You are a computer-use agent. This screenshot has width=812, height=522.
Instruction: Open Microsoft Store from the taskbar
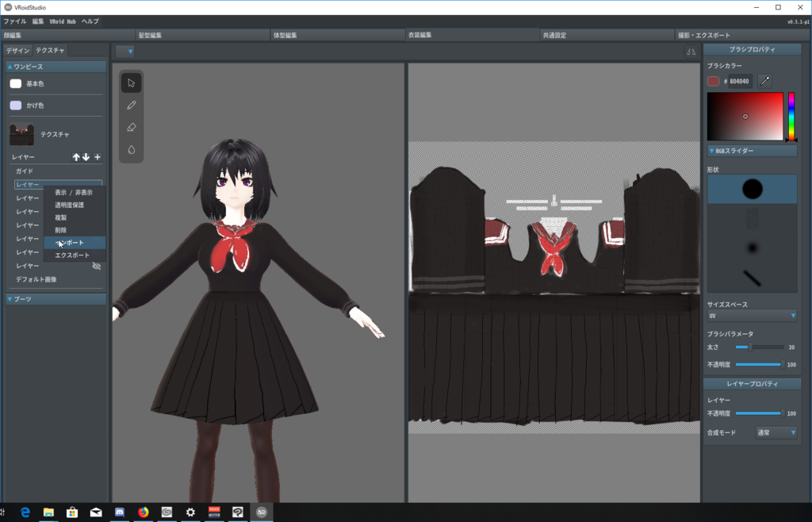click(x=72, y=512)
